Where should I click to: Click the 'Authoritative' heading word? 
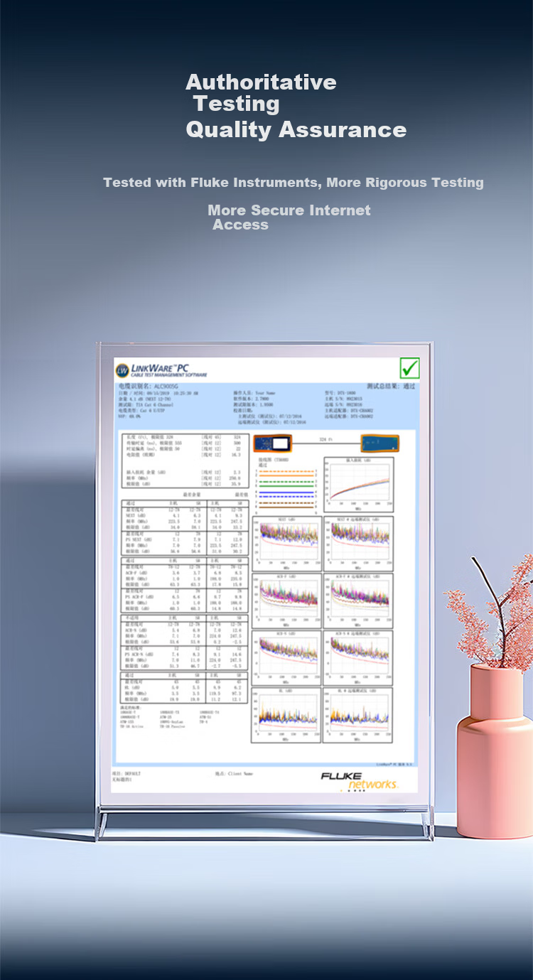click(x=261, y=82)
